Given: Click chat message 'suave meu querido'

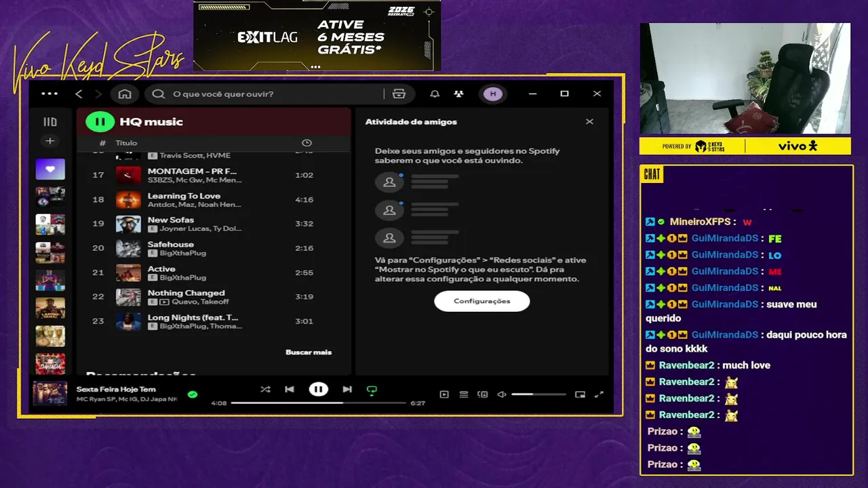Looking at the screenshot, I should pos(731,311).
